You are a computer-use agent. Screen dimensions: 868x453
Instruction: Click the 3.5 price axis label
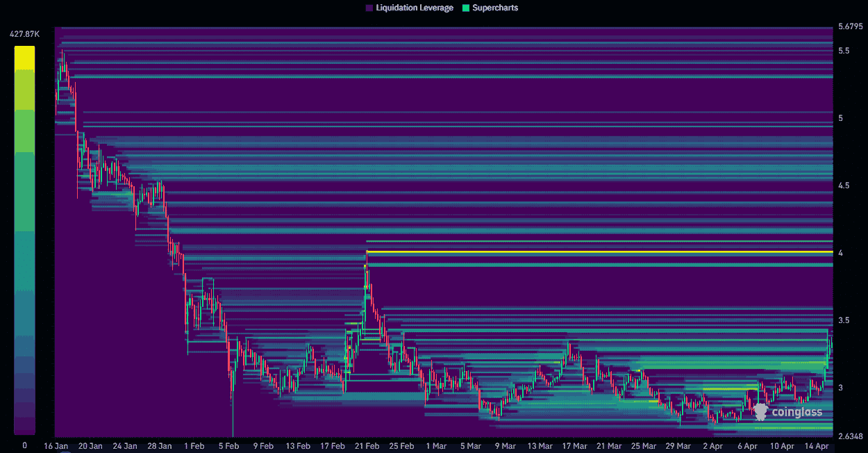point(843,320)
